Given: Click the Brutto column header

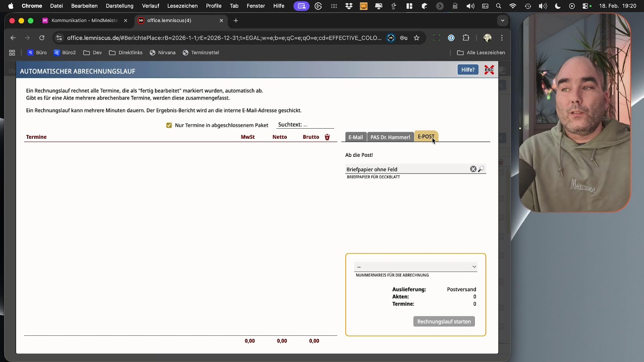Looking at the screenshot, I should [311, 137].
